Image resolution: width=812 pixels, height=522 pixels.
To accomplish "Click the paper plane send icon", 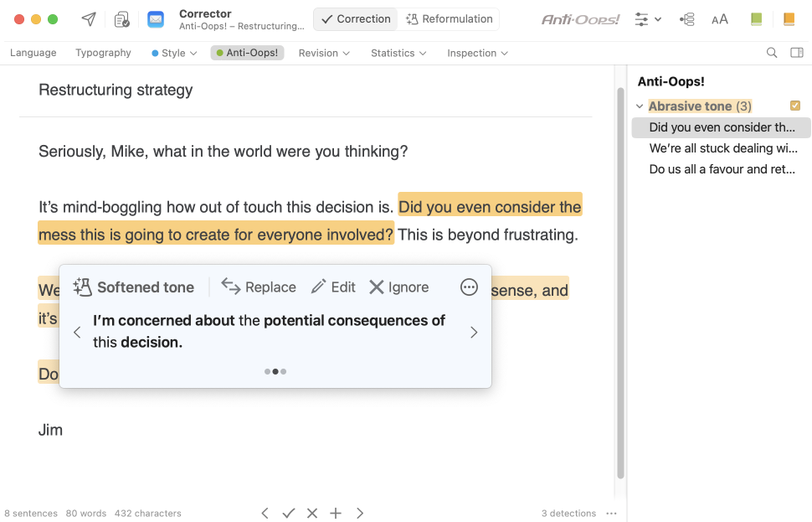I will 88,19.
